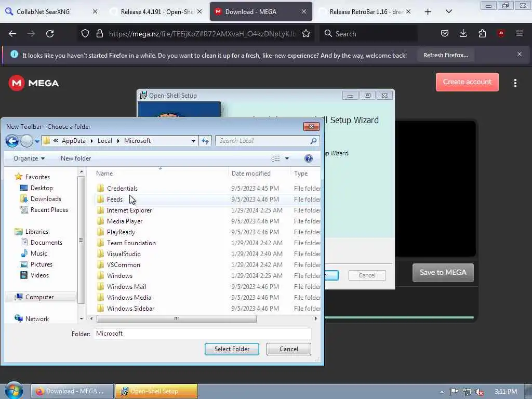Expand address path history dropdown
This screenshot has width=532, height=399.
pyautogui.click(x=193, y=141)
